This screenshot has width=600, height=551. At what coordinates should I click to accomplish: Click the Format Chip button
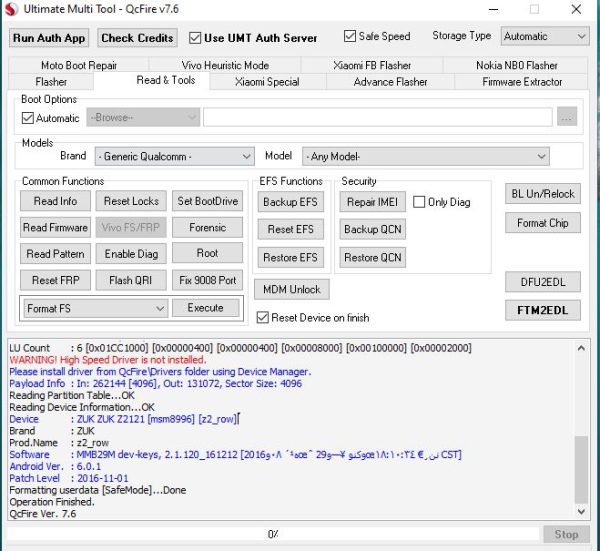(543, 223)
